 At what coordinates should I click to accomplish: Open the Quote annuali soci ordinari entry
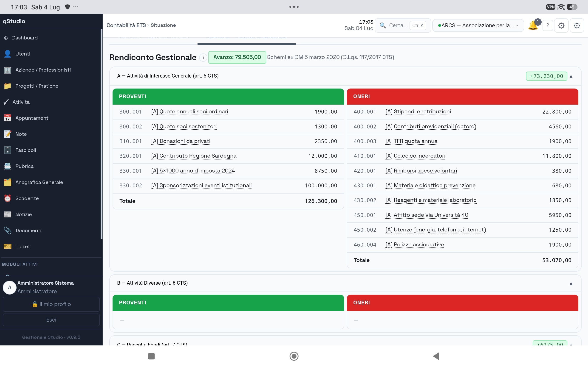click(189, 112)
